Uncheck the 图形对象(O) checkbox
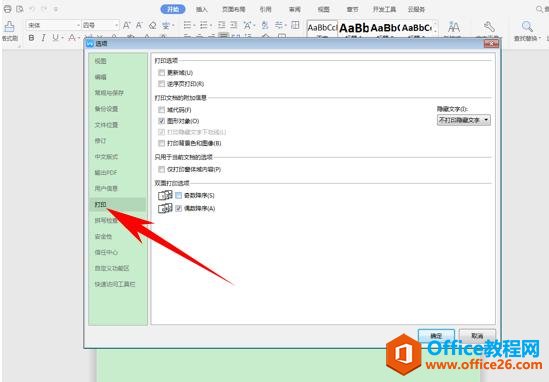The height and width of the screenshot is (382, 549). (x=161, y=121)
